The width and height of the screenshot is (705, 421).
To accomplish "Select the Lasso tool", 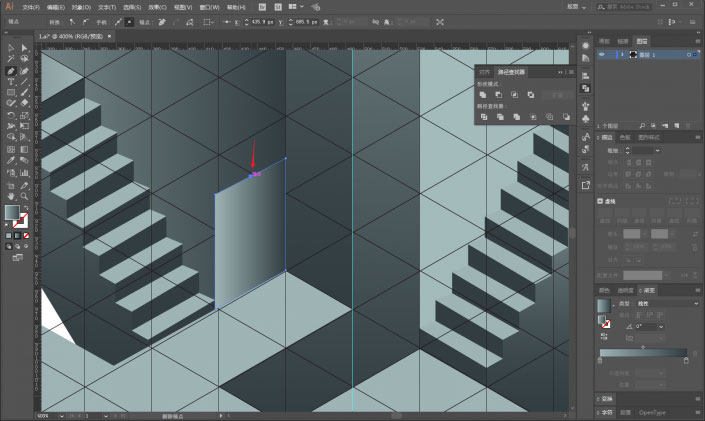I will (24, 59).
